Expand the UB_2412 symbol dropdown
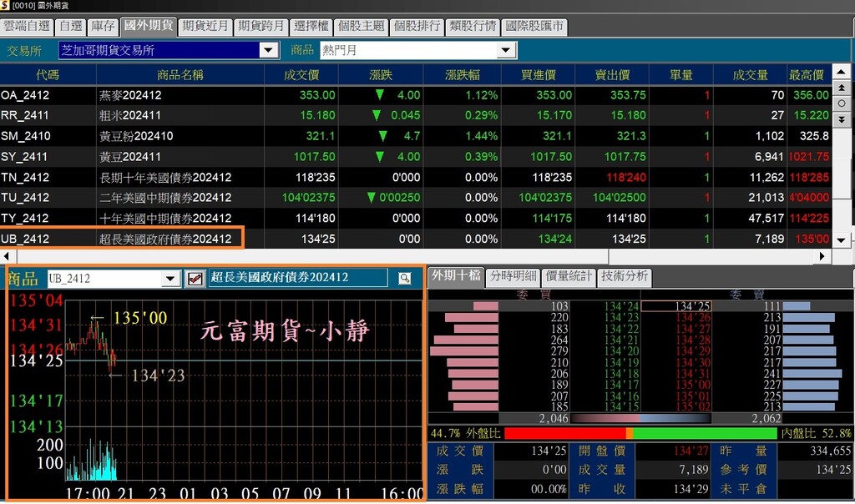This screenshot has width=855, height=504. click(170, 279)
